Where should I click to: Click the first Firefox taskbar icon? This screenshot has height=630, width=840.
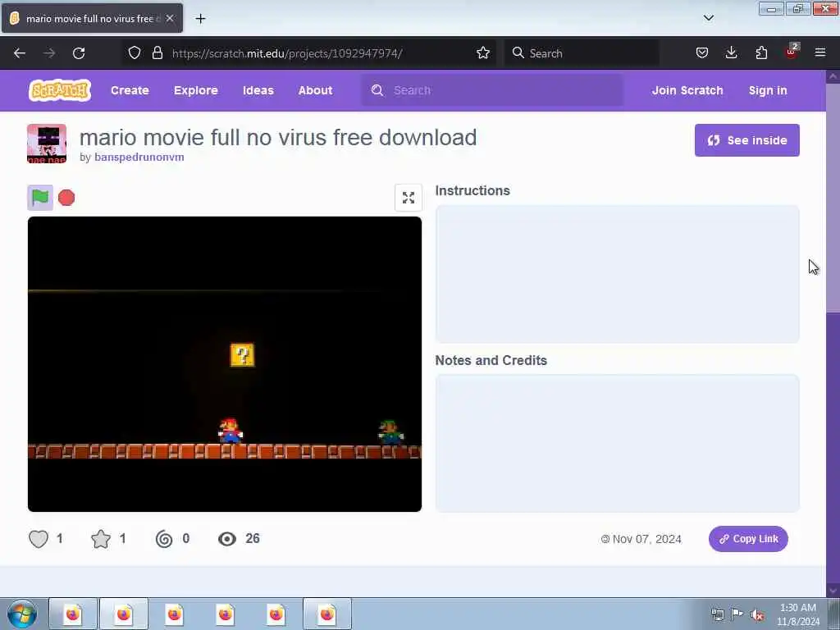click(73, 614)
